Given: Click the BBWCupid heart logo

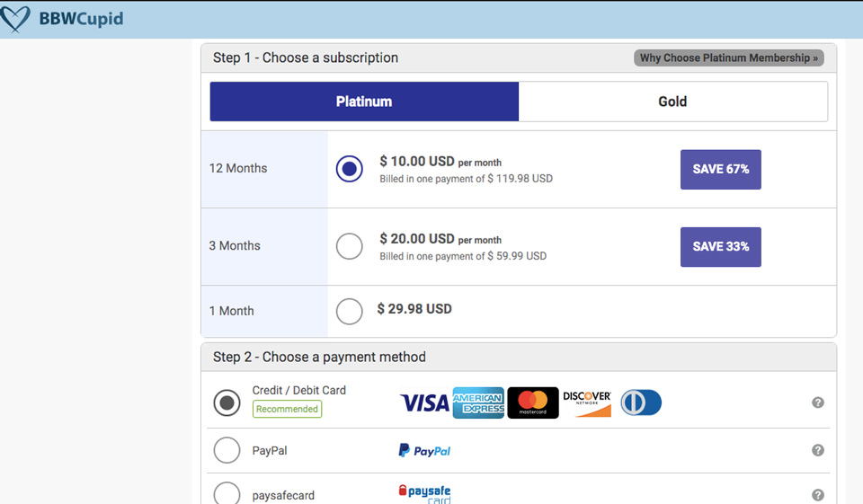Looking at the screenshot, I should (16, 19).
